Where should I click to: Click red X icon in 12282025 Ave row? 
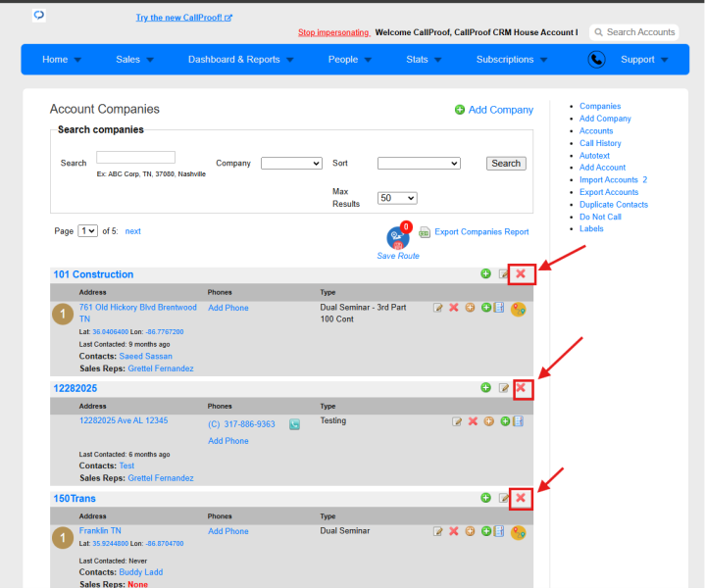click(473, 421)
